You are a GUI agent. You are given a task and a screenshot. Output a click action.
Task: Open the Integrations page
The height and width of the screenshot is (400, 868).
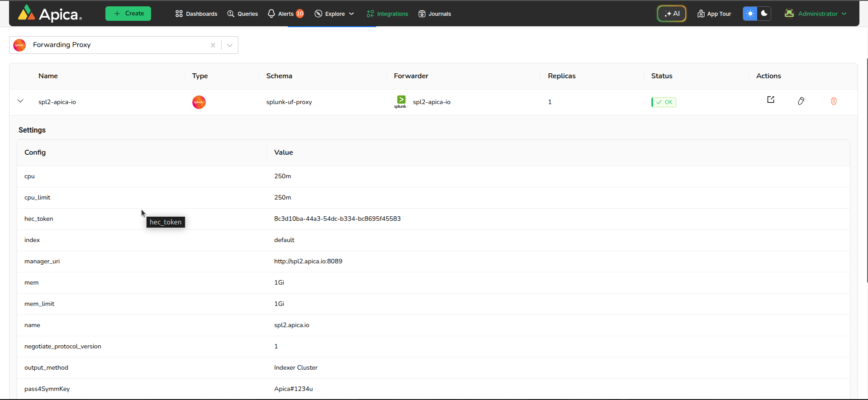click(387, 14)
